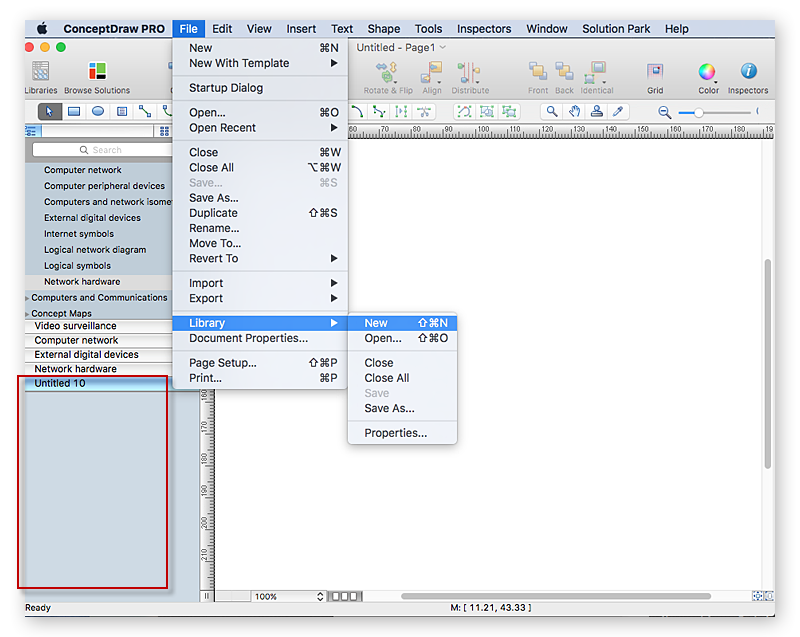
Task: Select the text box tool
Action: [x=122, y=111]
